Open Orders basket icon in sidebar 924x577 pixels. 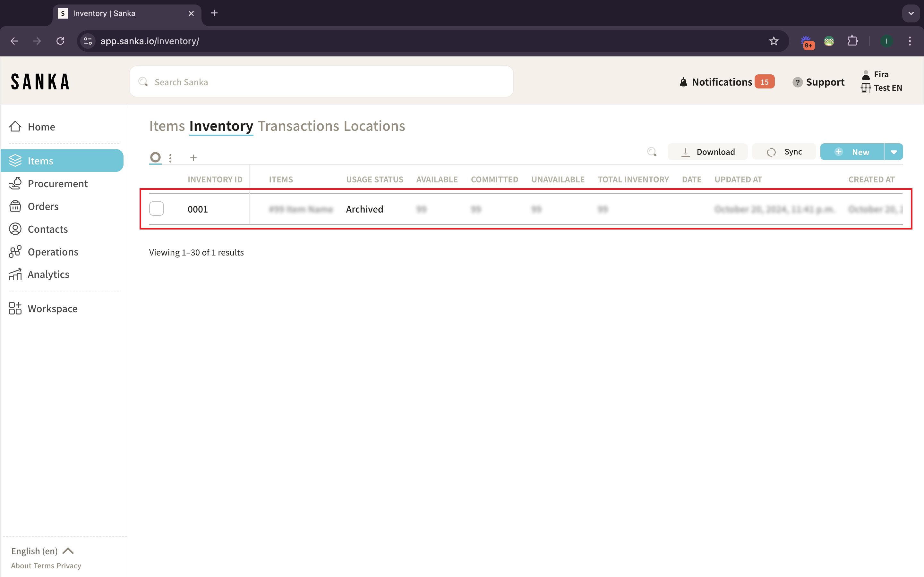[15, 206]
